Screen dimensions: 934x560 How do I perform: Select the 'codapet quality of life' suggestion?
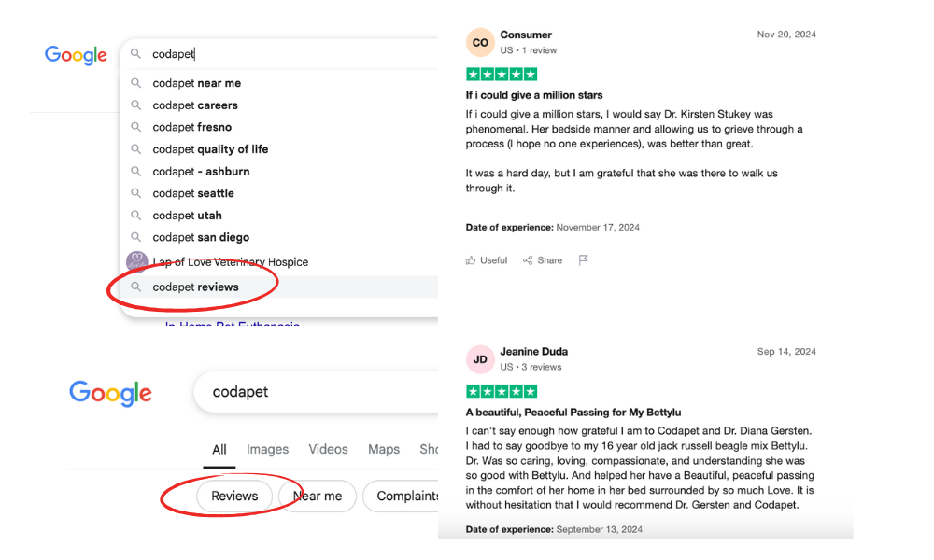210,148
